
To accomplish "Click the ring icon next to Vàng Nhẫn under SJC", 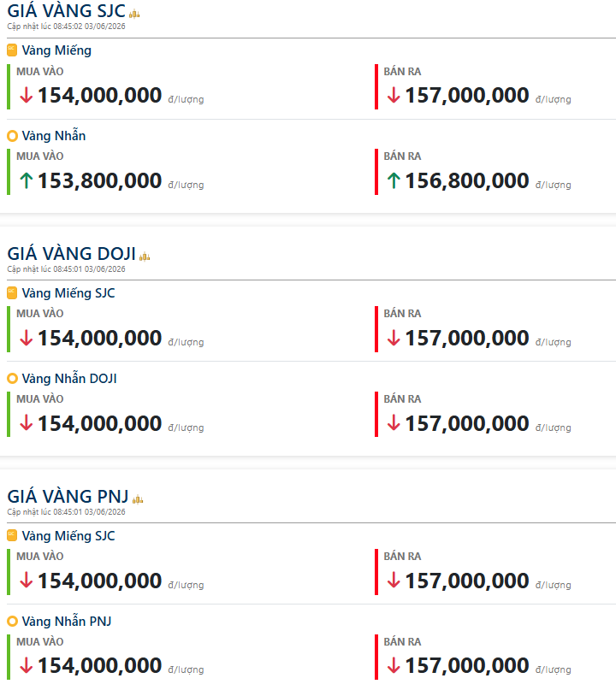I will point(12,136).
